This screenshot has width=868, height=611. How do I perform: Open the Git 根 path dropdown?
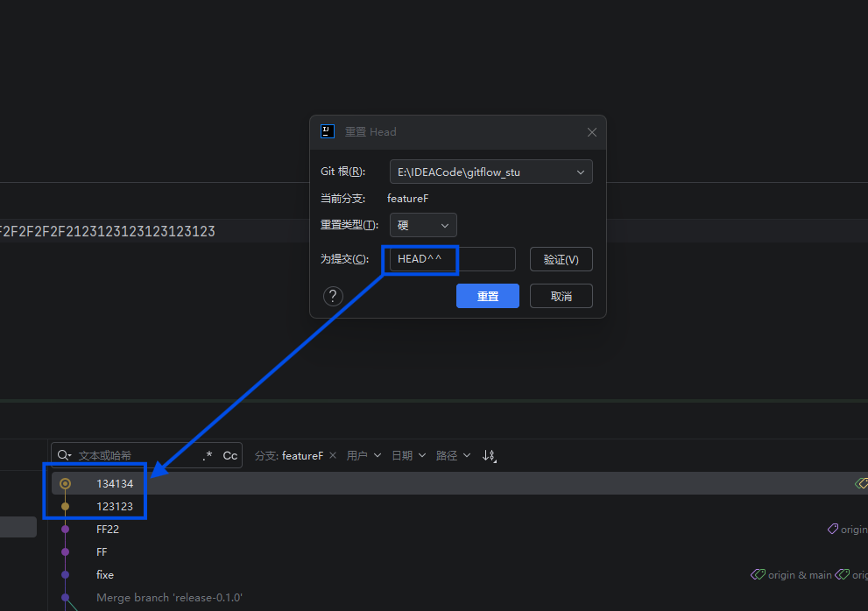click(x=491, y=172)
